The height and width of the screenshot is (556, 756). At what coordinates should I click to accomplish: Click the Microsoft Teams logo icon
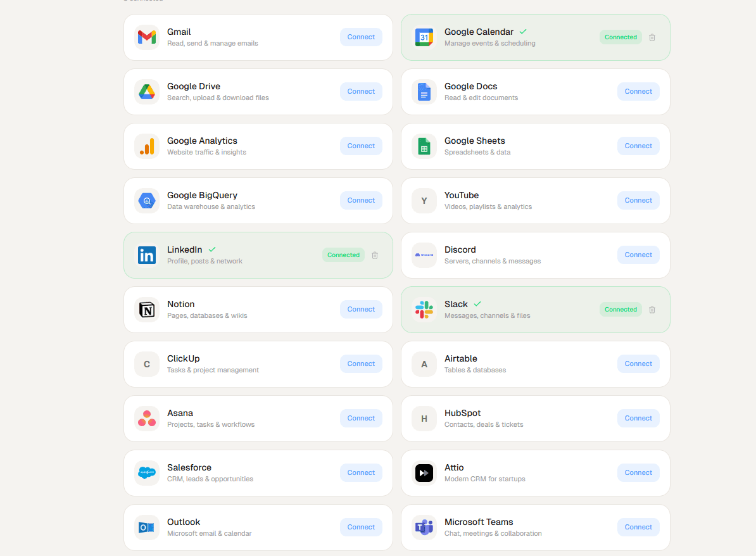(x=424, y=528)
